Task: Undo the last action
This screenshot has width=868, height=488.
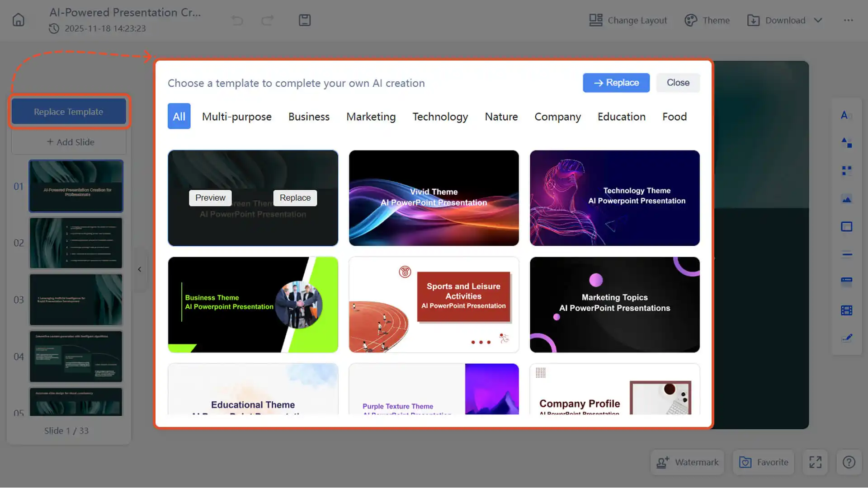Action: click(237, 20)
